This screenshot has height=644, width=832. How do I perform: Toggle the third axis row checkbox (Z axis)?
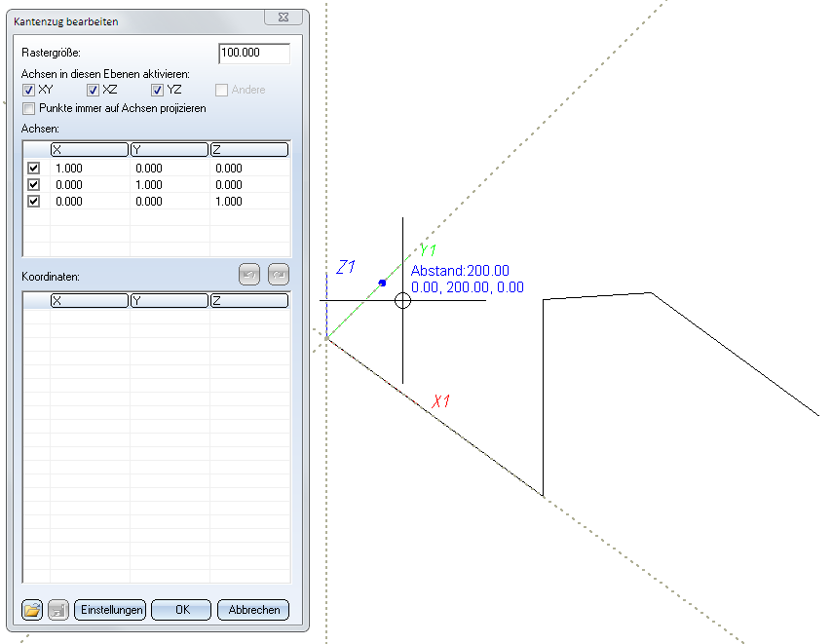(x=34, y=202)
